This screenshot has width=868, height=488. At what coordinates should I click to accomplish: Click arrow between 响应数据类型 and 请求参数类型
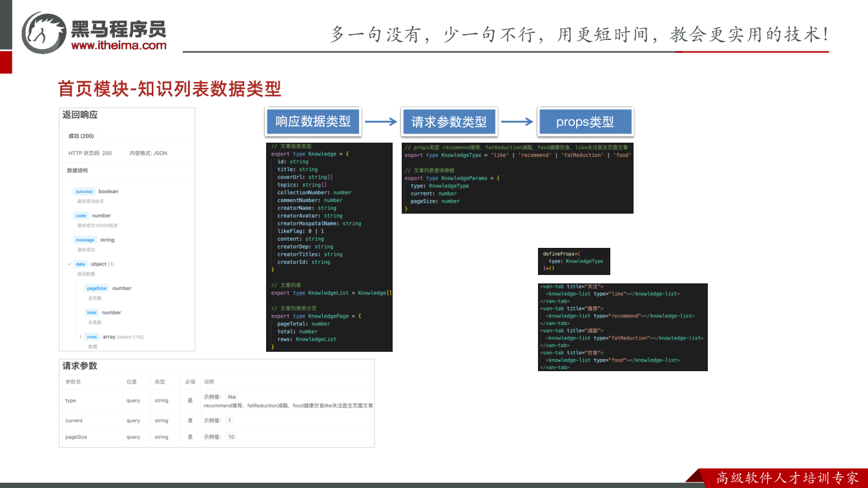[x=381, y=121]
